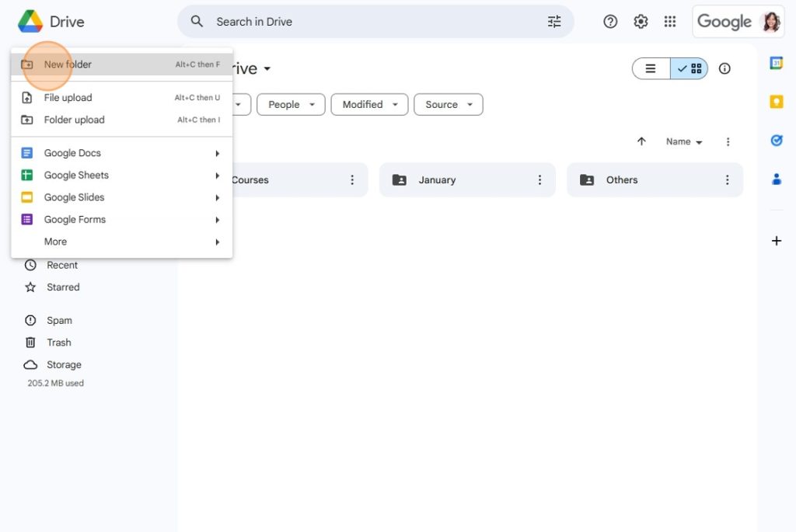
Task: Open the Others folder three-dot menu
Action: point(727,179)
